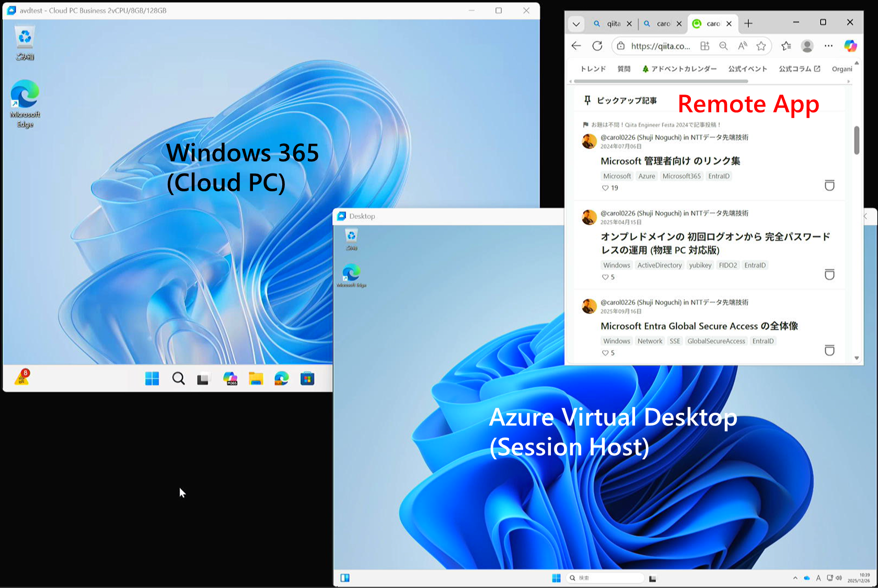Click the Microsoft365 tag on the first article

pyautogui.click(x=681, y=176)
